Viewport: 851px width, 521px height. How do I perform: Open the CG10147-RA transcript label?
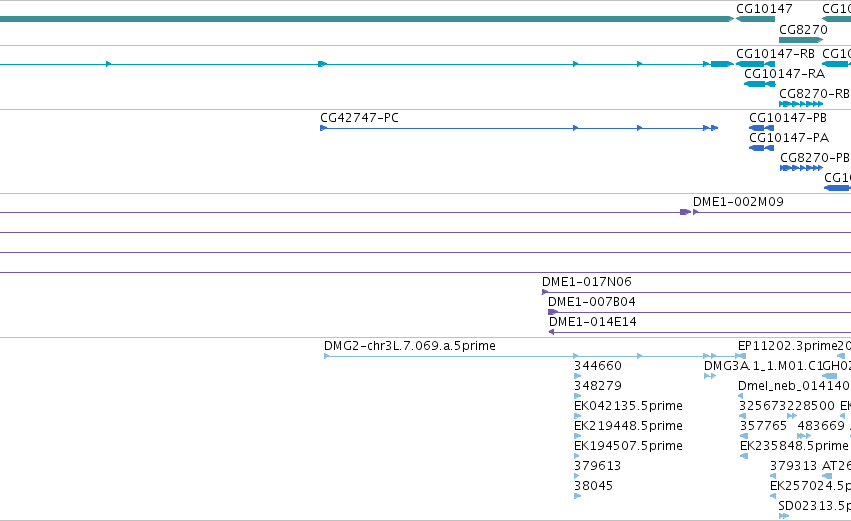click(x=784, y=74)
